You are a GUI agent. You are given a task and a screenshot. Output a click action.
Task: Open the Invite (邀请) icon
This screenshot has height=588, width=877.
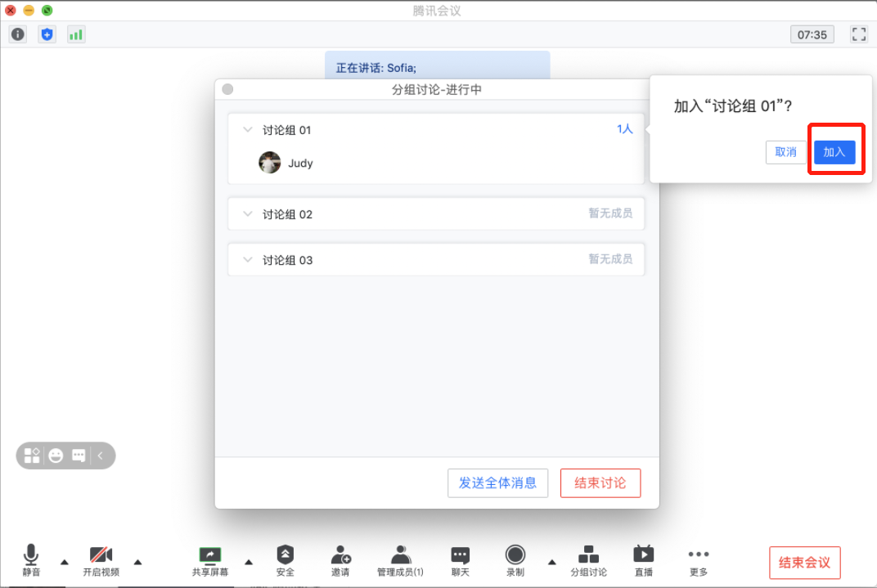click(340, 561)
